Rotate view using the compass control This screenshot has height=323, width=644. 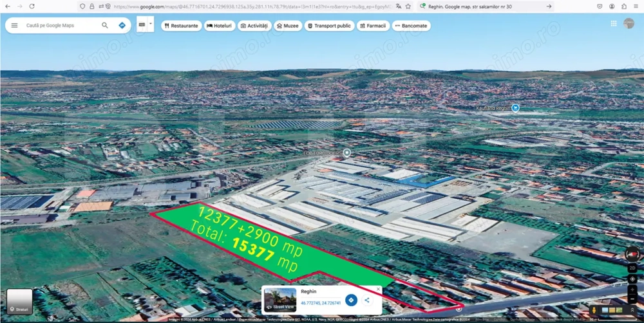coord(632,254)
